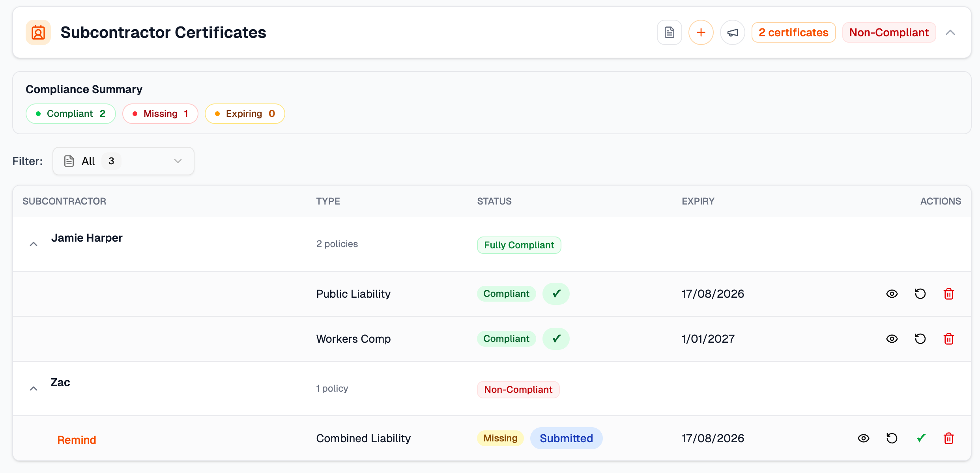This screenshot has width=980, height=473.
Task: Click refresh icon on Public Liability row
Action: [x=920, y=294]
